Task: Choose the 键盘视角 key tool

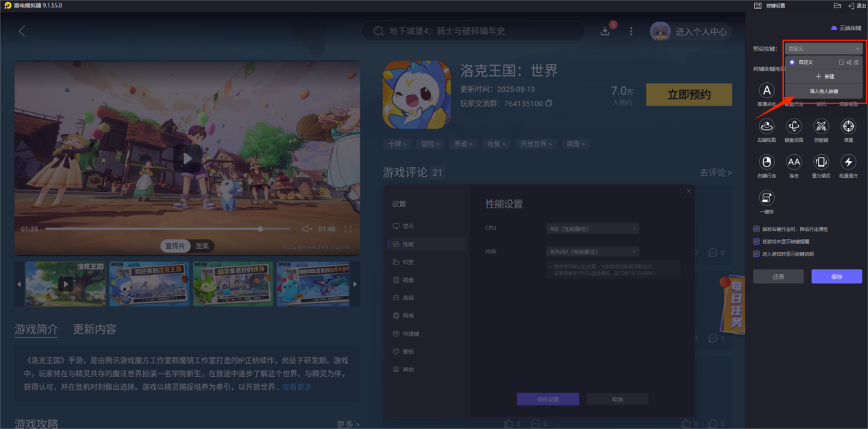Action: click(794, 126)
